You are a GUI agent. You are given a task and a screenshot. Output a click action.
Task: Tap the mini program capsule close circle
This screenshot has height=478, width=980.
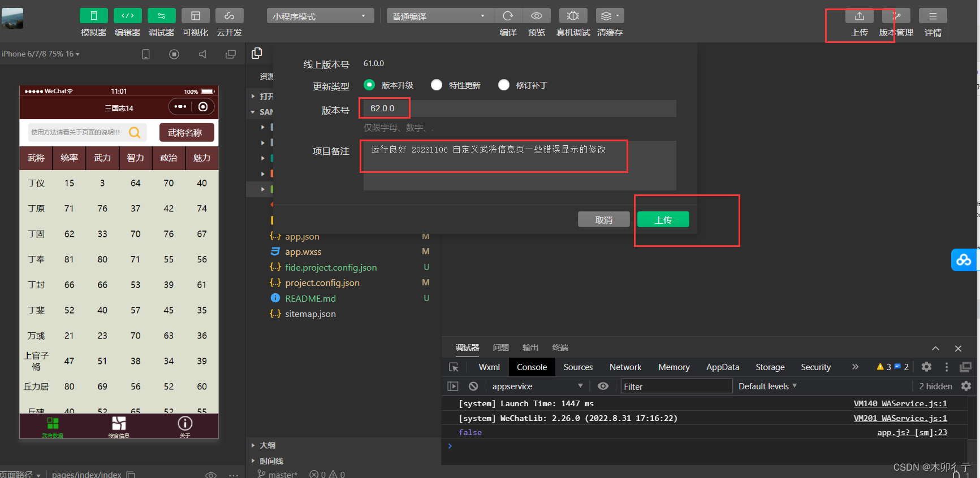[x=203, y=107]
